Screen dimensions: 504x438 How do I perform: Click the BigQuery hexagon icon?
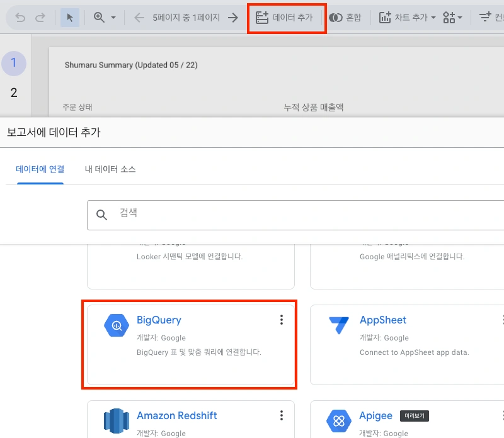point(117,325)
